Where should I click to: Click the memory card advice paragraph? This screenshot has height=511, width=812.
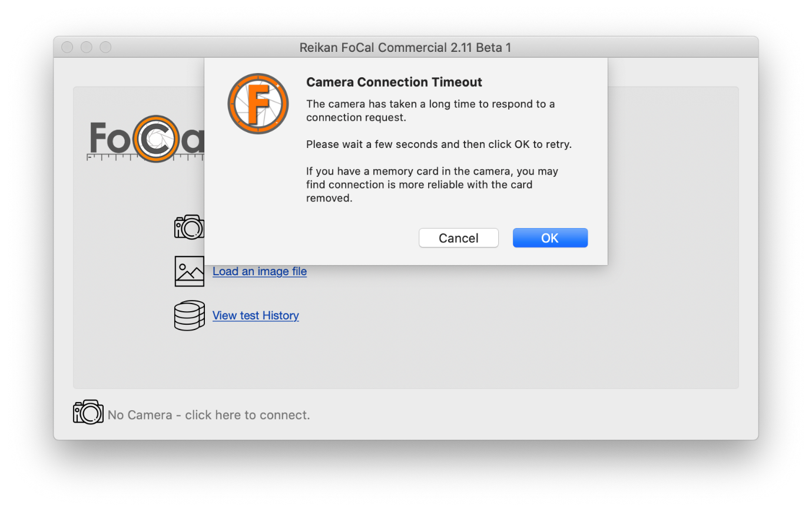tap(432, 184)
